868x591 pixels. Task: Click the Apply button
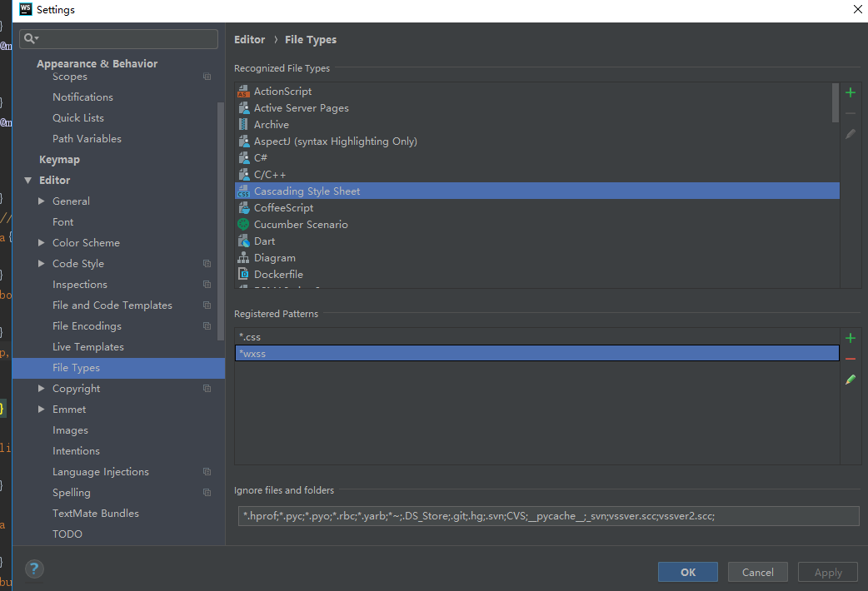(x=827, y=572)
